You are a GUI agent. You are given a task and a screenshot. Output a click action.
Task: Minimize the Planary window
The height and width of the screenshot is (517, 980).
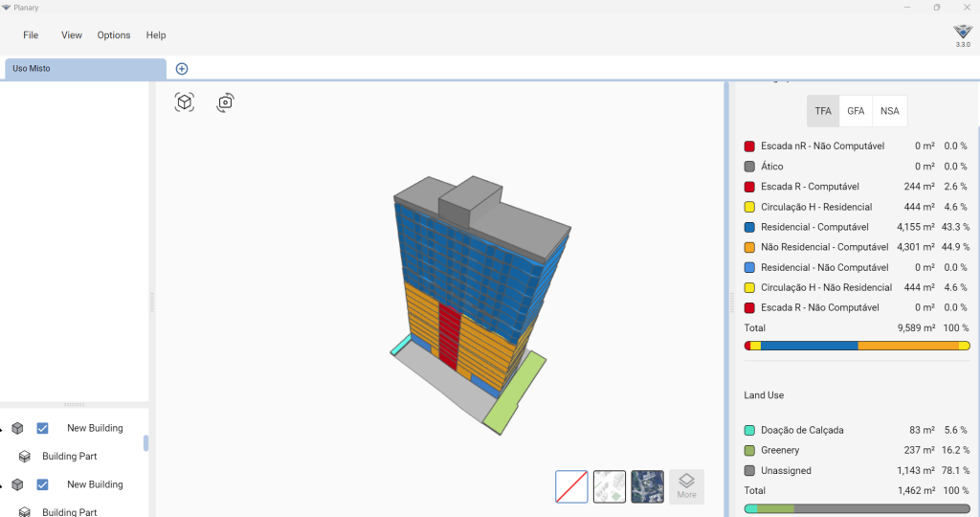(907, 8)
